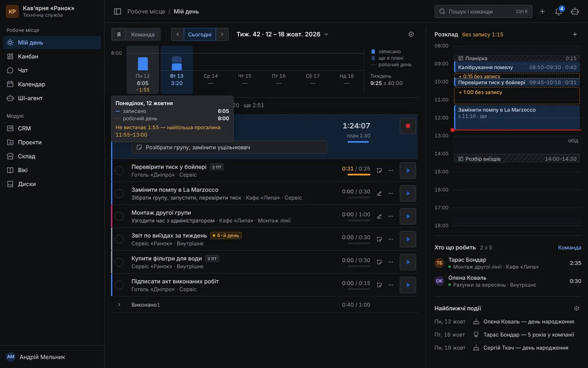Viewport: 588px width, 368px height.
Task: Mark Звіт по виїздах за тиждень as done
Action: (119, 239)
